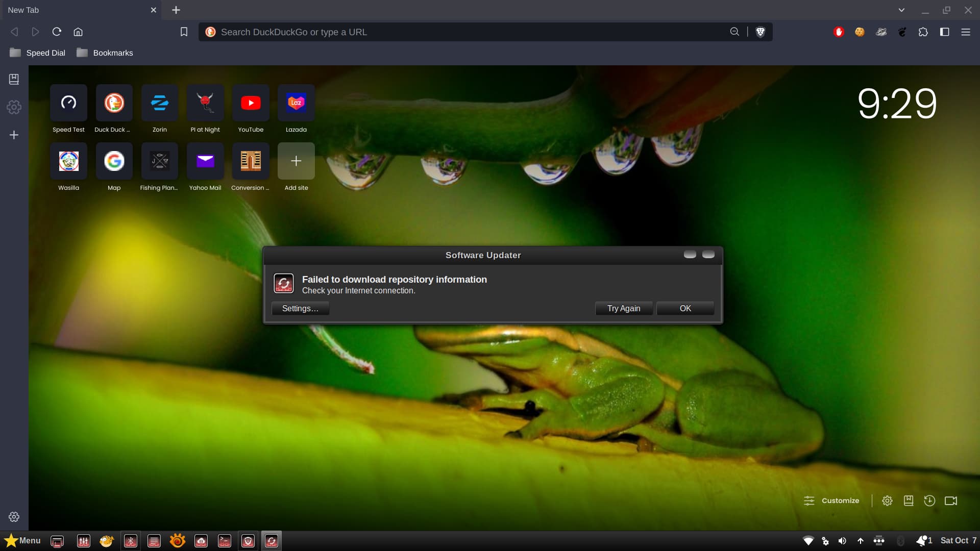Viewport: 980px width, 551px height.
Task: Open the sidebar gear item near the top
Action: [14, 107]
